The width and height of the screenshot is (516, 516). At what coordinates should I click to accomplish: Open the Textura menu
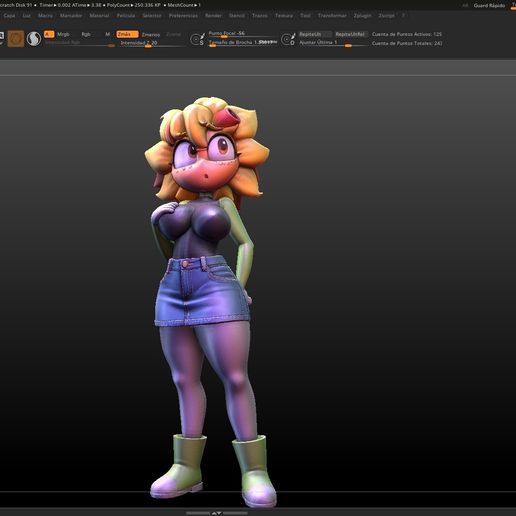click(284, 15)
